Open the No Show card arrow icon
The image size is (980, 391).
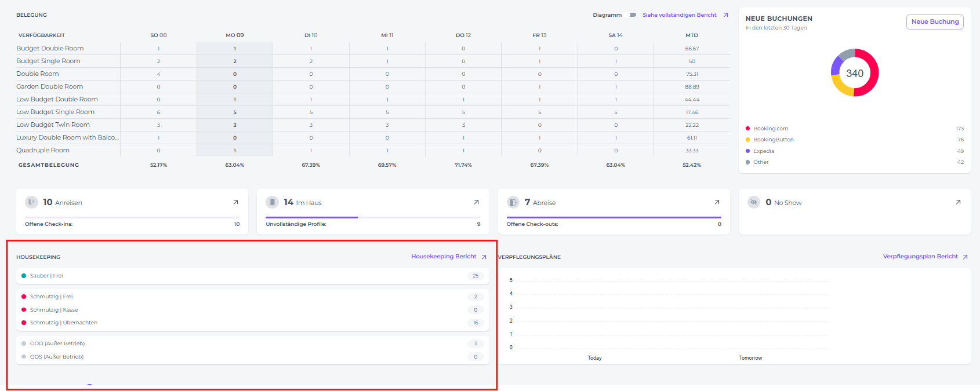[958, 202]
